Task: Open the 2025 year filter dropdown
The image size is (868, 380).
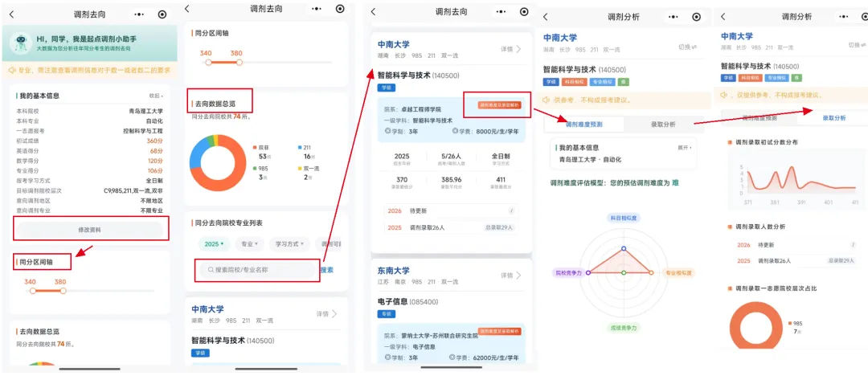Action: (215, 244)
